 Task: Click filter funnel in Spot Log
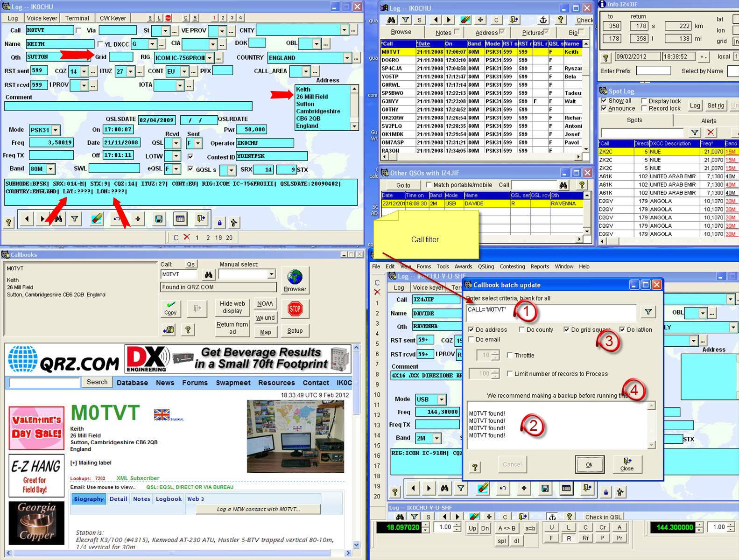click(x=695, y=133)
